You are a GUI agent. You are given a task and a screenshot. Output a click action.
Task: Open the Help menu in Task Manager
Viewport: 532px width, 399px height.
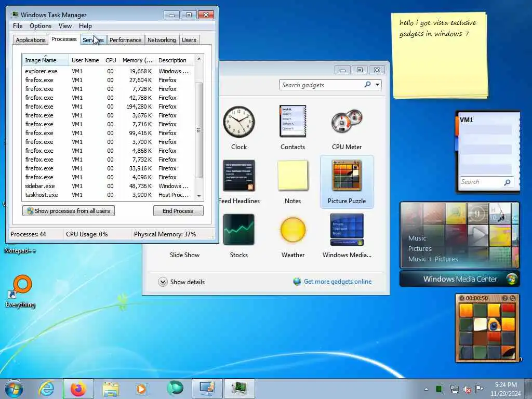tap(85, 26)
